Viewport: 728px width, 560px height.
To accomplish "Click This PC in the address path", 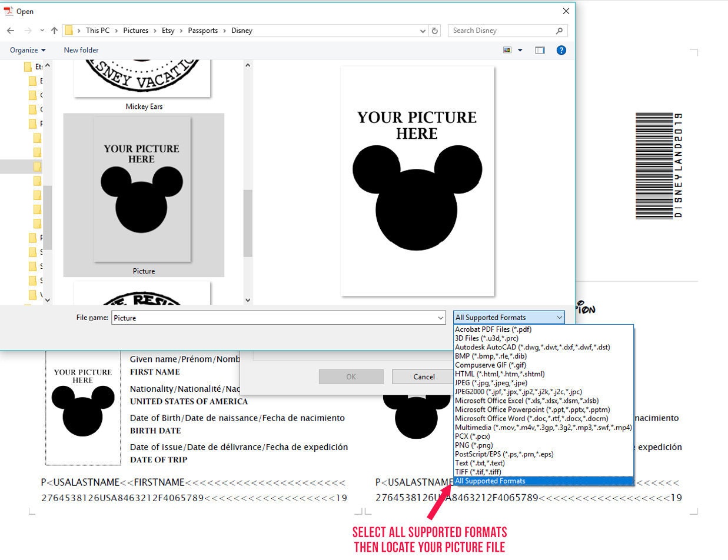I will coord(98,31).
